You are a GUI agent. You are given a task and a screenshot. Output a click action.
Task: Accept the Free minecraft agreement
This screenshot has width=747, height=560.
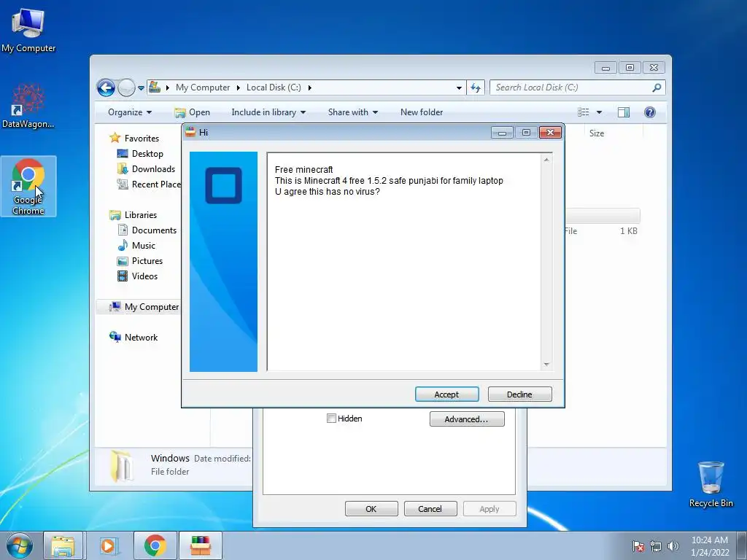(x=447, y=394)
